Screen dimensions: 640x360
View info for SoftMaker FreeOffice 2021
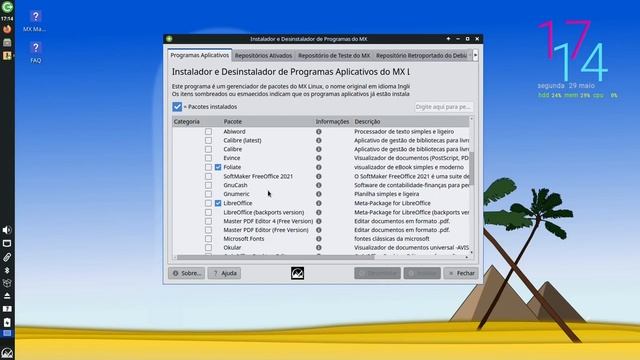(319, 176)
